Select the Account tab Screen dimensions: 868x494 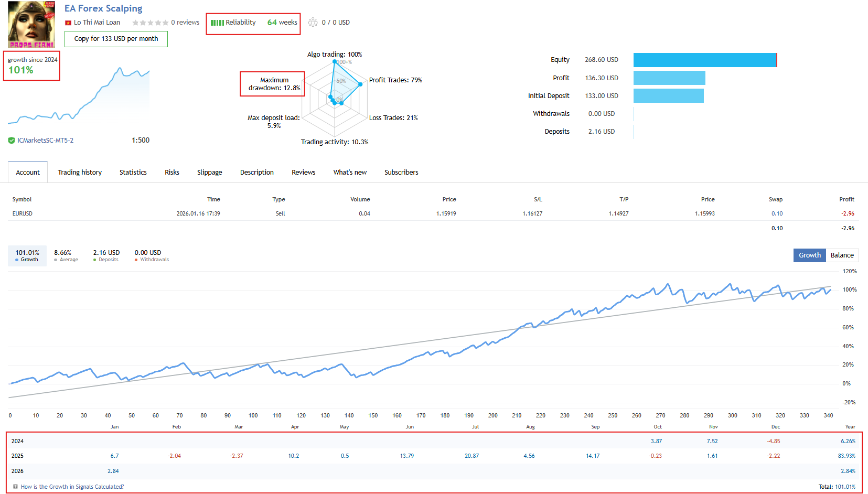[x=28, y=172]
